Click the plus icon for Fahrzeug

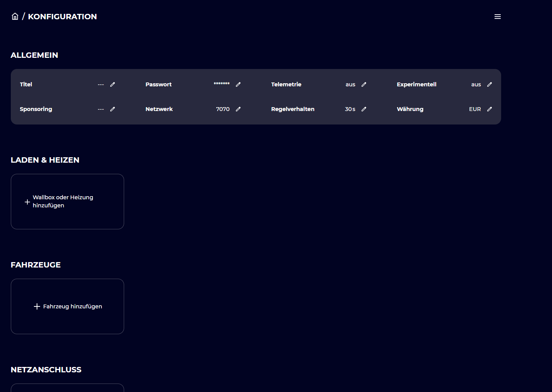(x=37, y=306)
